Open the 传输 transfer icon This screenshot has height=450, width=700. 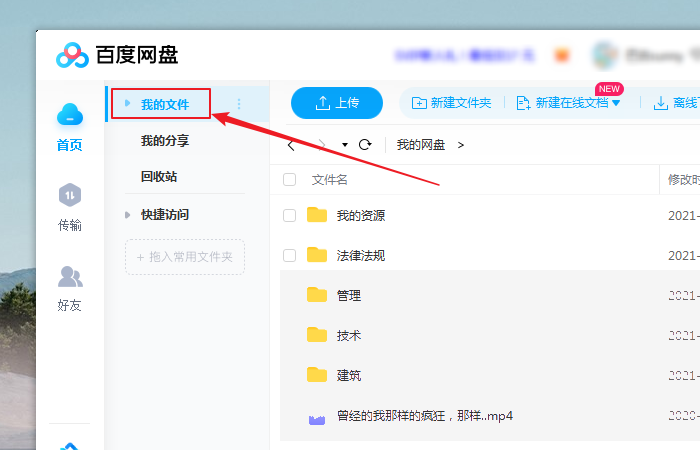point(70,195)
